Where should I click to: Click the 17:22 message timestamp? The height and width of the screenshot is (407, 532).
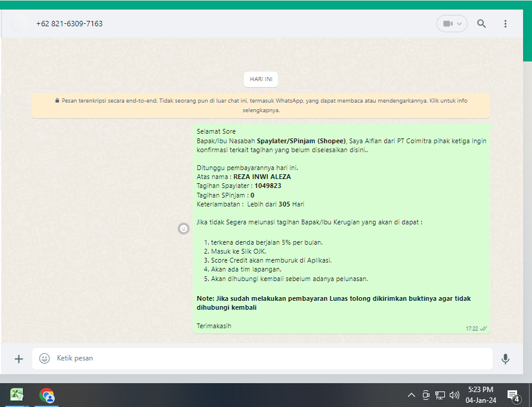[x=472, y=329]
